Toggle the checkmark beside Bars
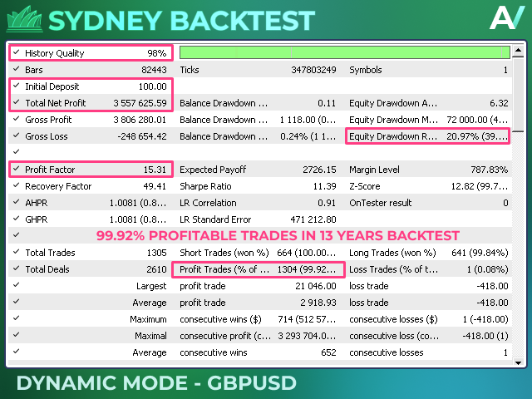Image resolution: width=532 pixels, height=399 pixels. coord(16,69)
